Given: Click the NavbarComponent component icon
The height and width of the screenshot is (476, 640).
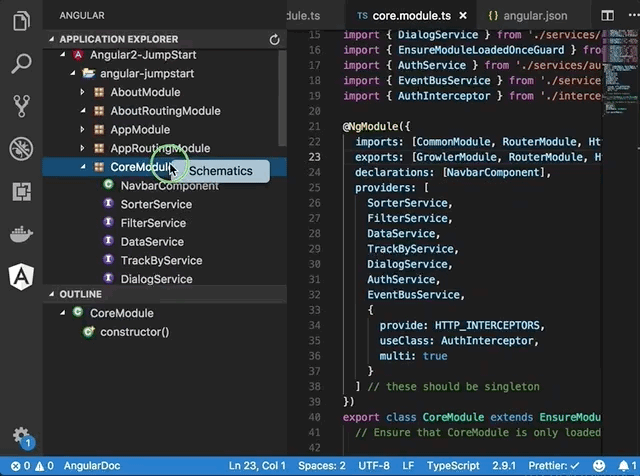Looking at the screenshot, I should [x=108, y=185].
